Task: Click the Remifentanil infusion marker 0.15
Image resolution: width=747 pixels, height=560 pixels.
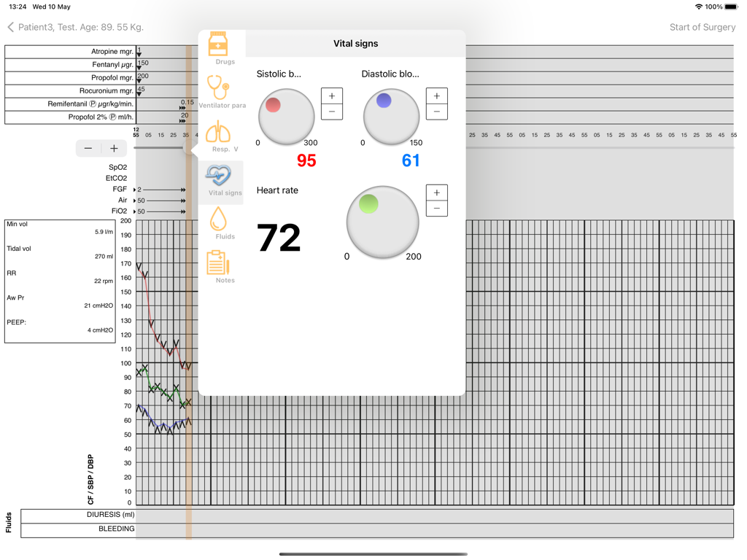Action: [187, 104]
